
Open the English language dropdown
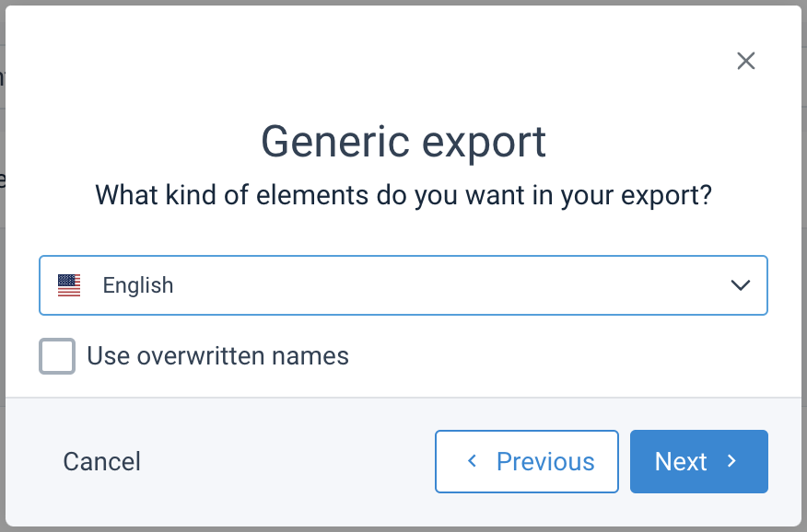403,285
